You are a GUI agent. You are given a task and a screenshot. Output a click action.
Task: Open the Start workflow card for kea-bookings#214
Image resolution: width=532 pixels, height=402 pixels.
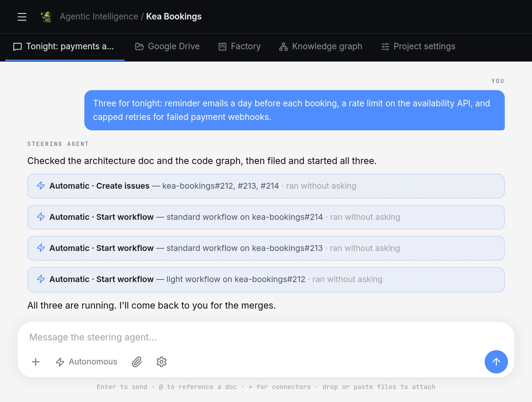click(266, 217)
